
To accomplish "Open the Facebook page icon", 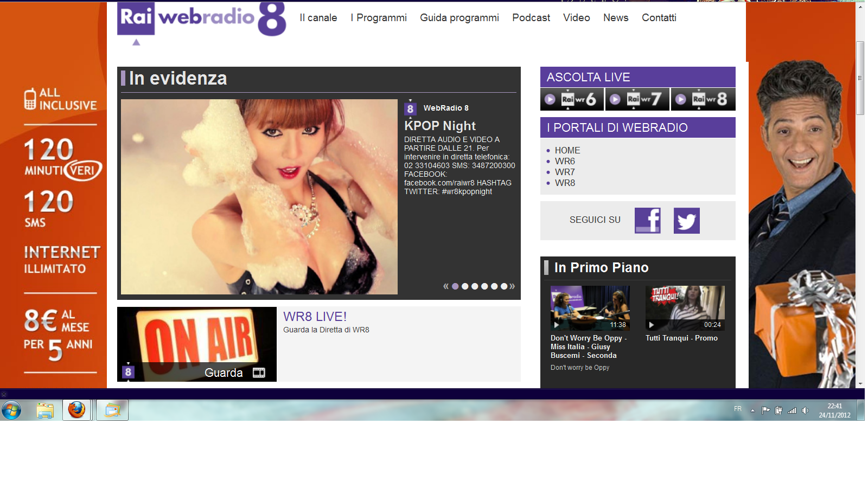I will [648, 221].
